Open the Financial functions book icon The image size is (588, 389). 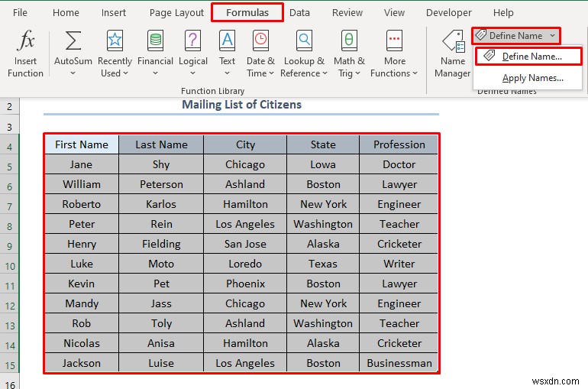coord(155,41)
